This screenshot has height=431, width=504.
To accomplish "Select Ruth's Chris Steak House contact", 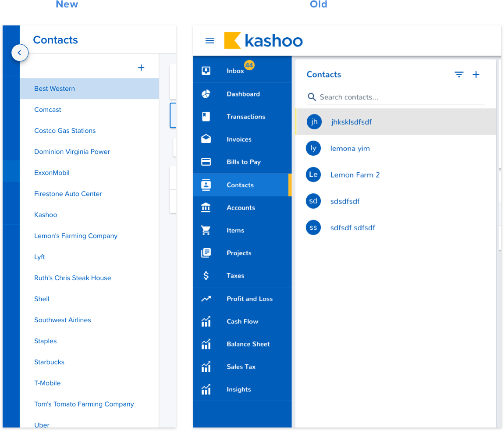I will click(89, 278).
